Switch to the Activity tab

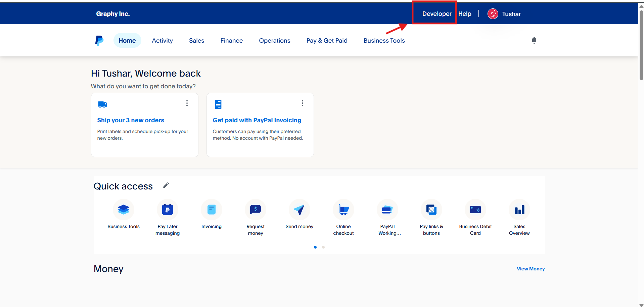click(x=162, y=41)
